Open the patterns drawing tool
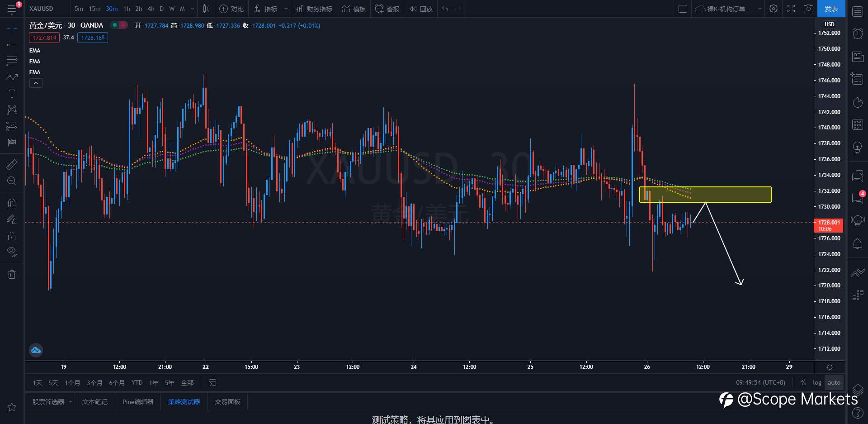Screen dimensions: 868x424 12,110
